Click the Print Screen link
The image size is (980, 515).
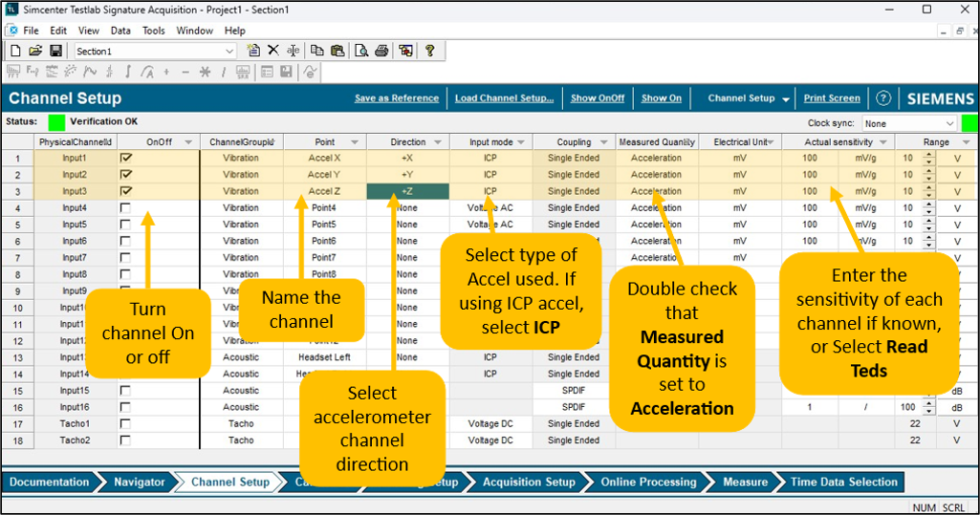[832, 98]
